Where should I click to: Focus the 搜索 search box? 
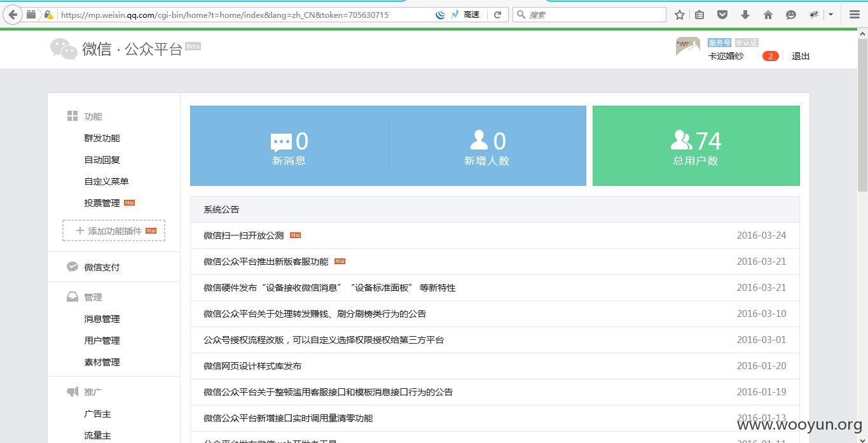[x=589, y=15]
